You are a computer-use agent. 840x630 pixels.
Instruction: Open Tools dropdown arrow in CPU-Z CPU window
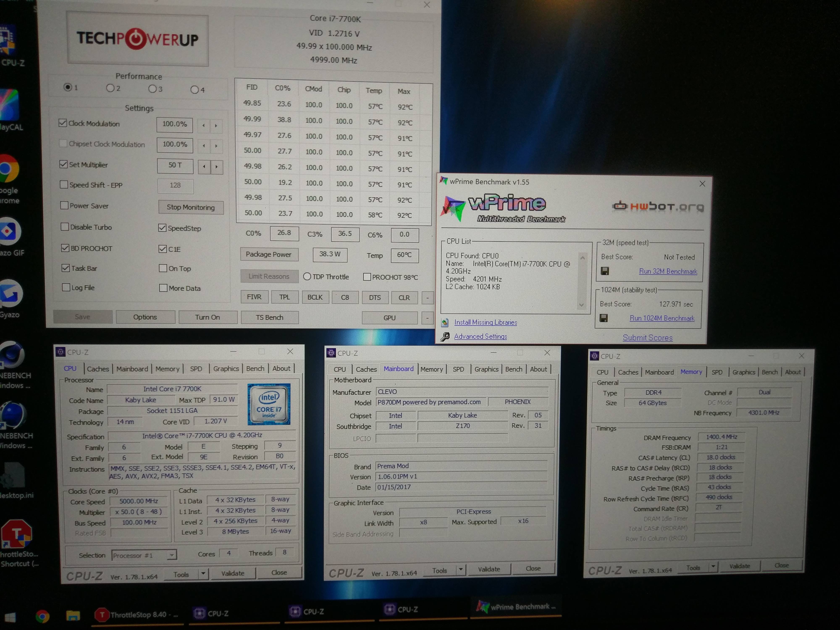(x=203, y=574)
